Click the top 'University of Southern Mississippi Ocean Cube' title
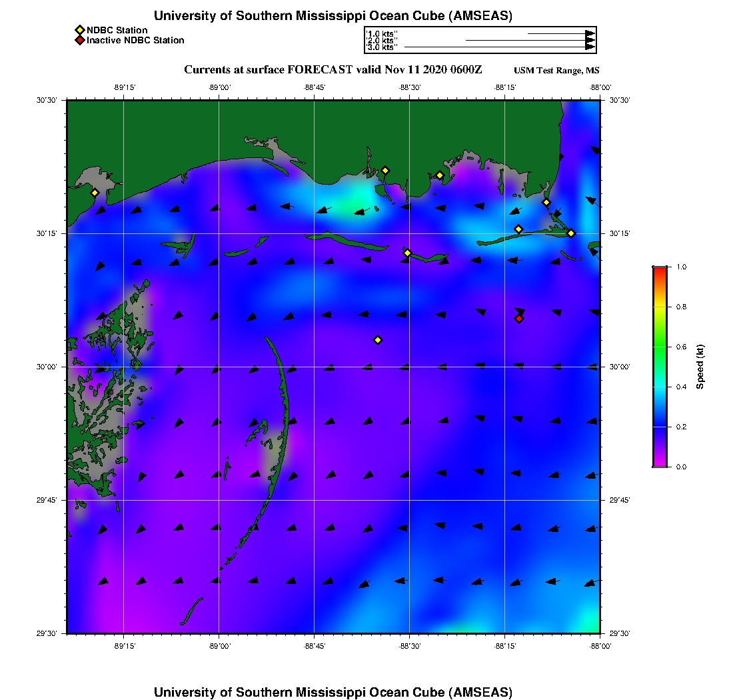This screenshot has width=733, height=700. coord(333,15)
